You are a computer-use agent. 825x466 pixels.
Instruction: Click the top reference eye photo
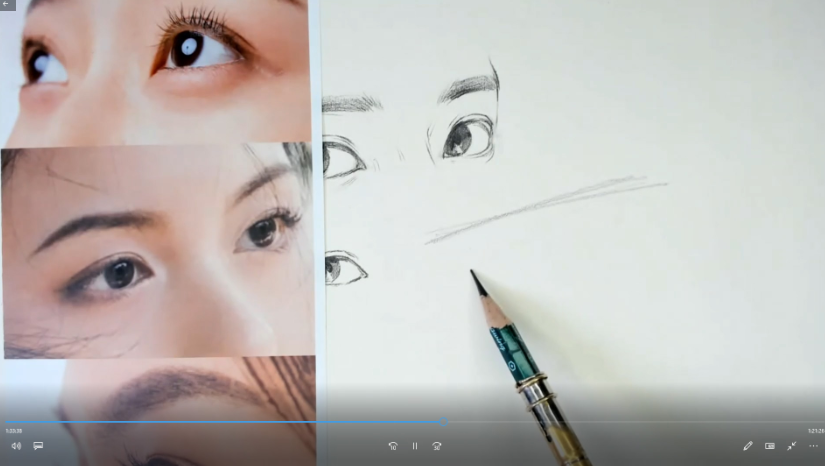155,71
